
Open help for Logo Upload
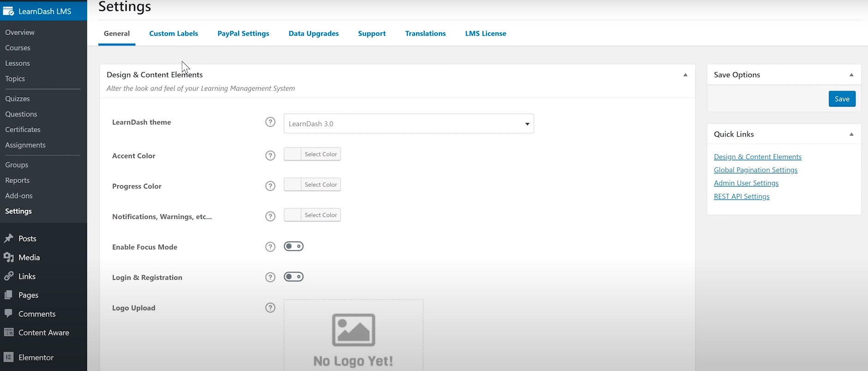[270, 308]
